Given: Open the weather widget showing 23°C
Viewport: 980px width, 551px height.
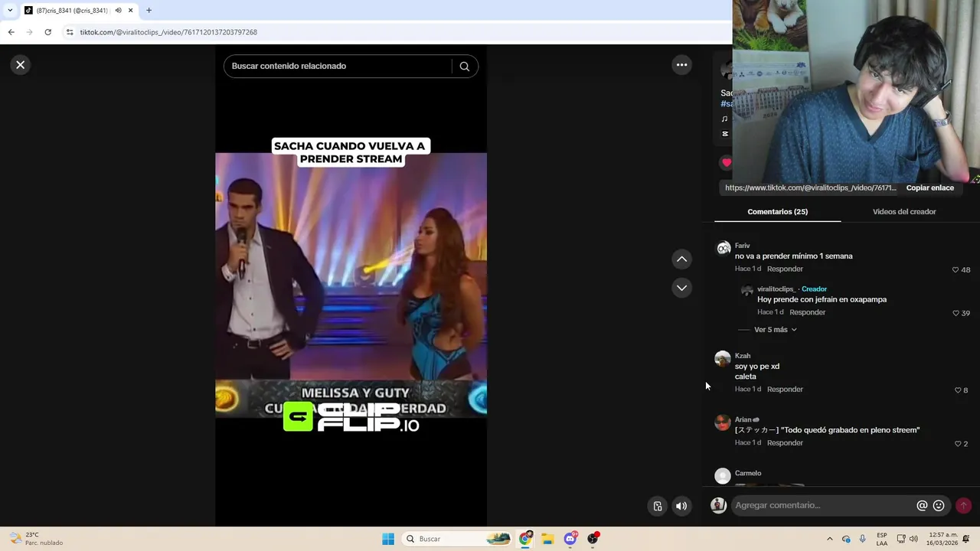Looking at the screenshot, I should click(x=35, y=539).
